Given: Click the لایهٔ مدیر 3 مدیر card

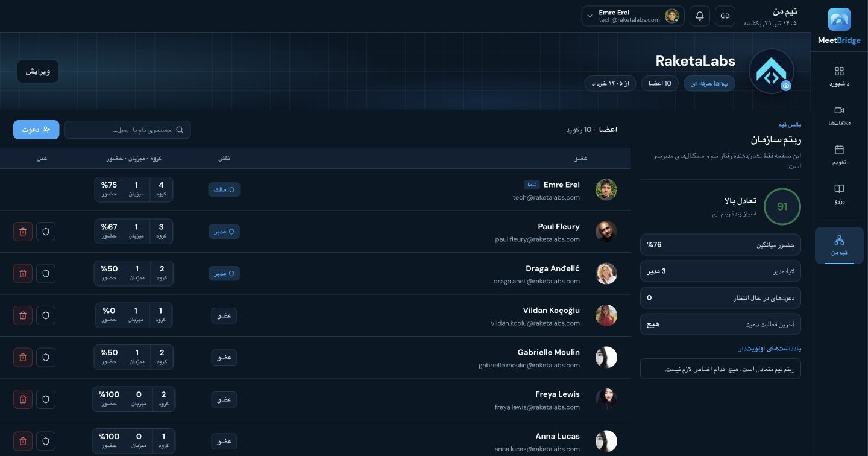Looking at the screenshot, I should [x=720, y=271].
